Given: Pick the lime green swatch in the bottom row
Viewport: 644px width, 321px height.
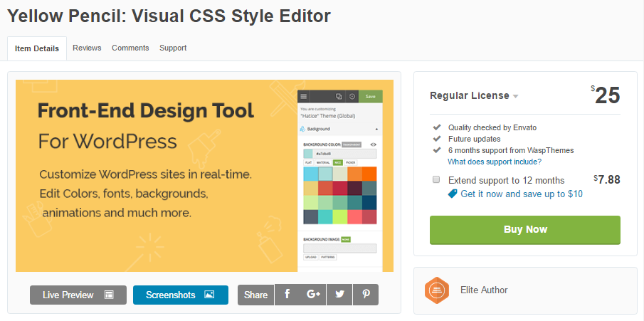Looking at the screenshot, I should 340,217.
